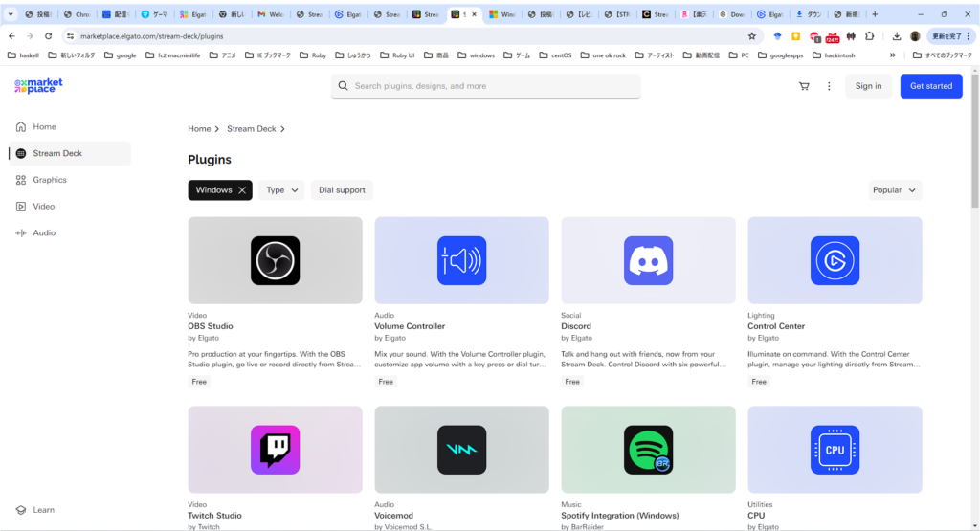The image size is (980, 531).
Task: Open the Control Center title link
Action: (776, 326)
